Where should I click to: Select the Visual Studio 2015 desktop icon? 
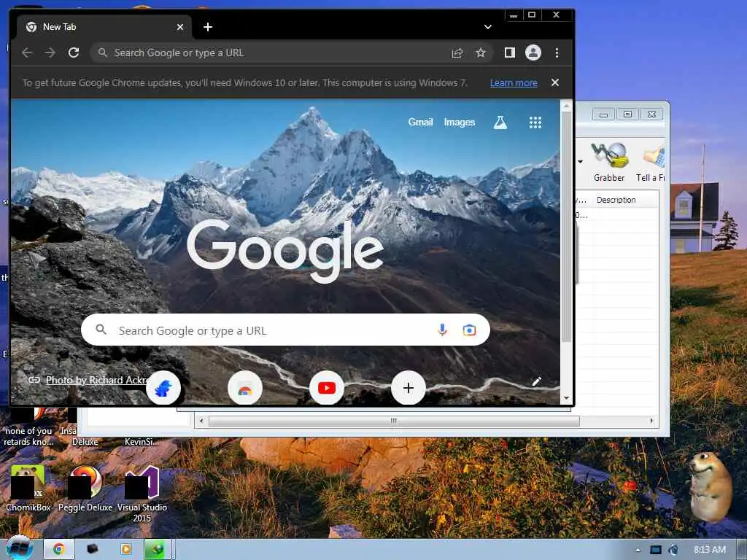(142, 494)
